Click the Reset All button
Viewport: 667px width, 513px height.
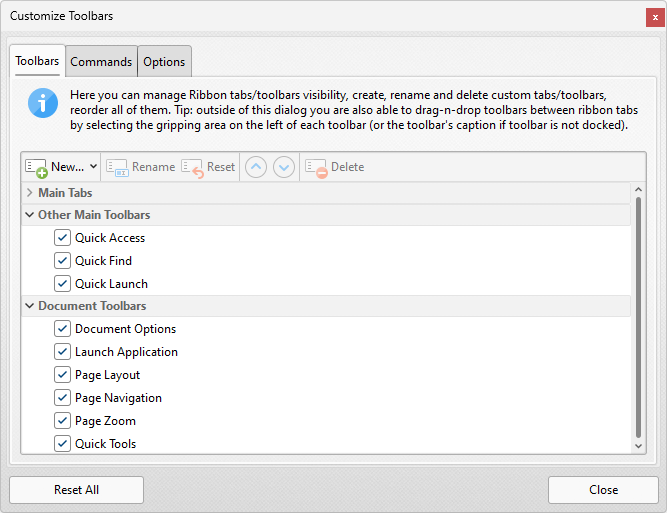click(77, 490)
